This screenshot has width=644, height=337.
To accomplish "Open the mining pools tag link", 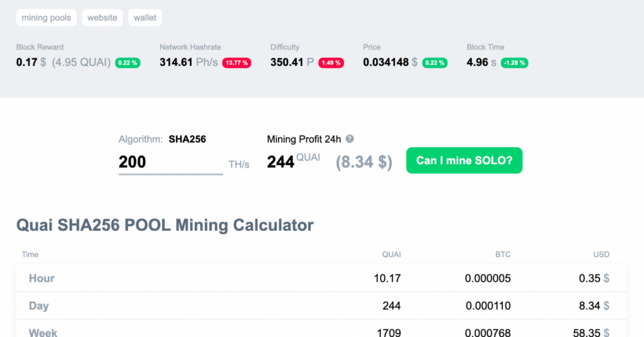I will 47,18.
